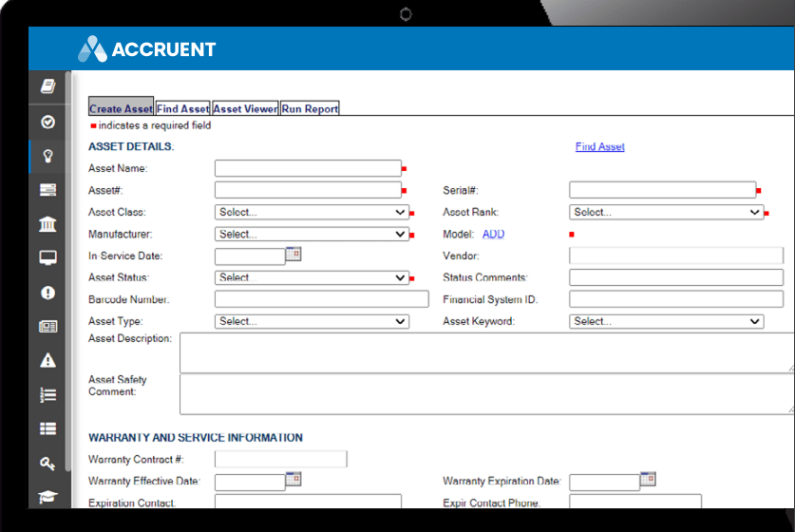This screenshot has width=795, height=532.
Task: Click the book icon in the sidebar
Action: pyautogui.click(x=47, y=86)
